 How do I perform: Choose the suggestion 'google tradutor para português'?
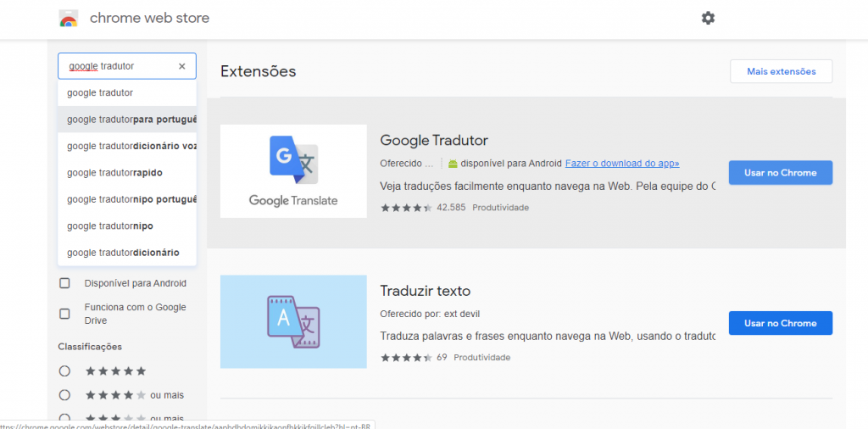127,120
